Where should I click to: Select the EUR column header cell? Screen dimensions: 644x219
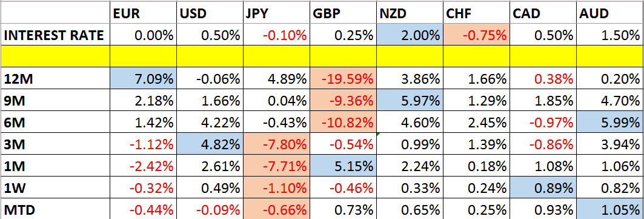tap(143, 13)
